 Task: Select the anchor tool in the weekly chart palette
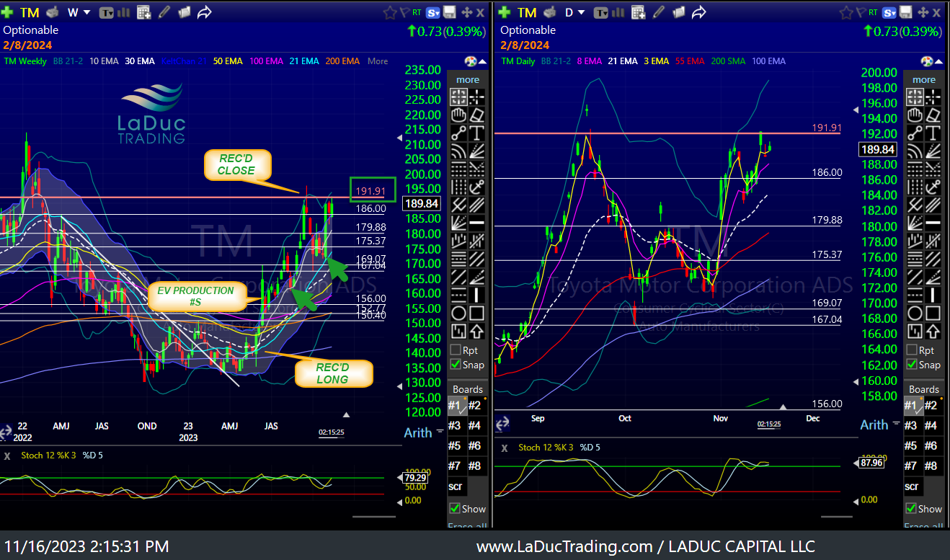pos(476,187)
